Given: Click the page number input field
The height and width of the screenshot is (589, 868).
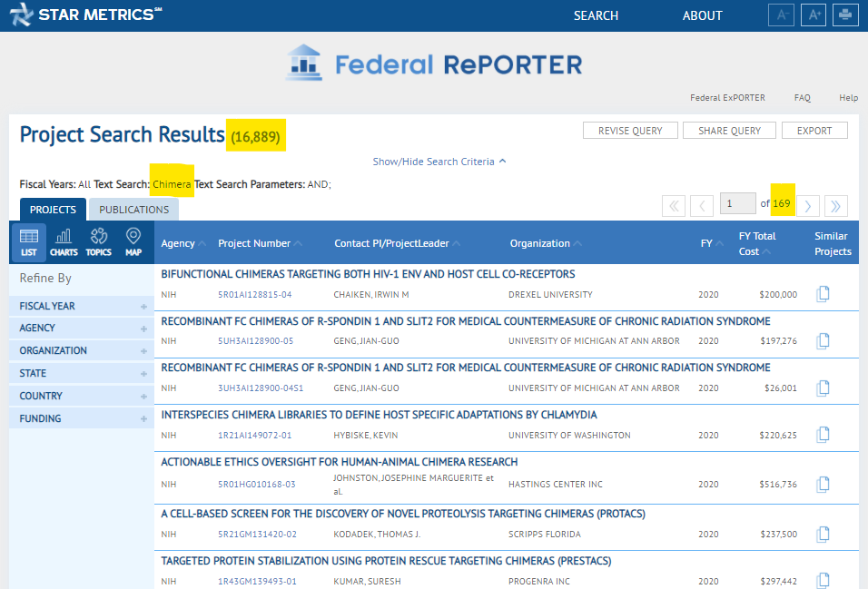Looking at the screenshot, I should [x=738, y=203].
